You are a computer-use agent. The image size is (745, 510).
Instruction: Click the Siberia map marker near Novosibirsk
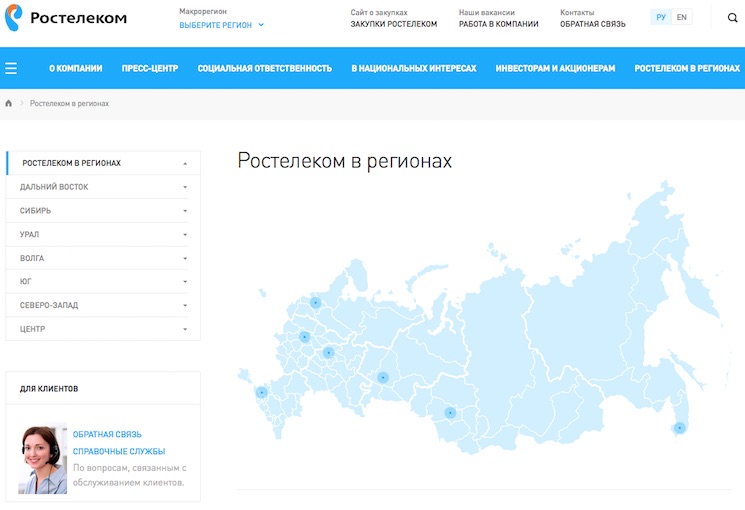click(450, 413)
